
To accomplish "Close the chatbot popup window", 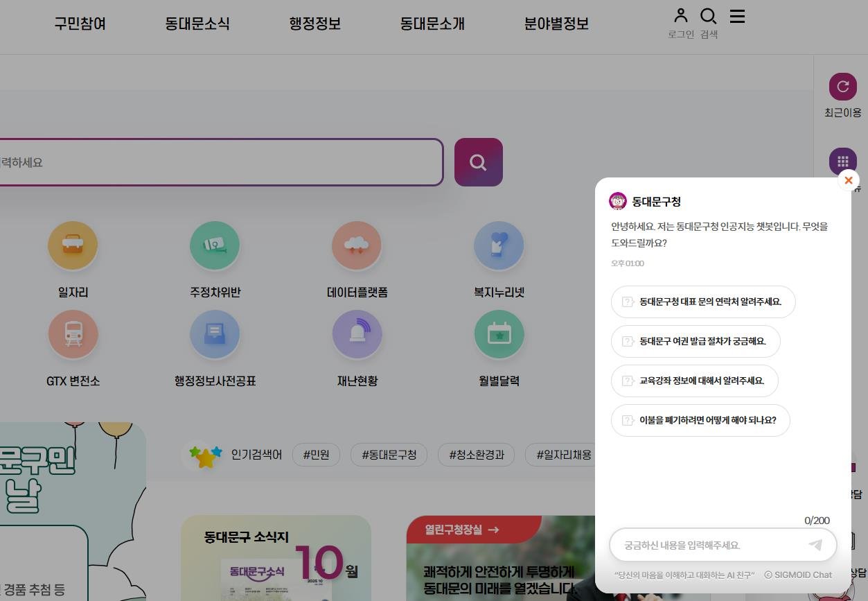I will tap(848, 180).
